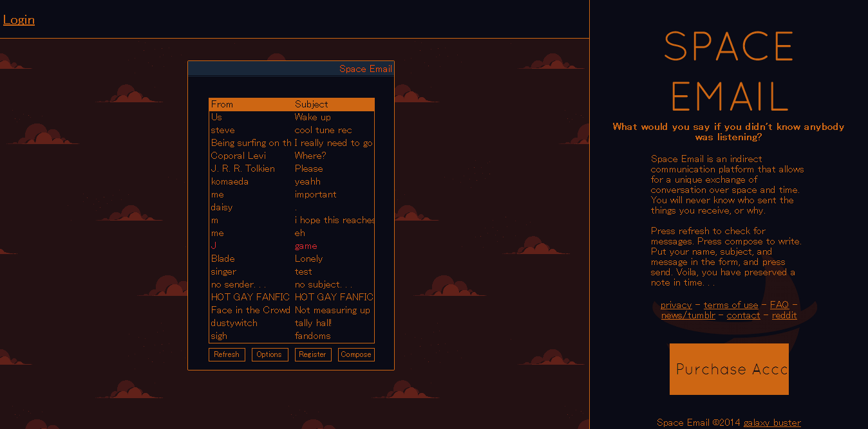Click the Purchase Account button
The image size is (868, 429).
(x=728, y=369)
